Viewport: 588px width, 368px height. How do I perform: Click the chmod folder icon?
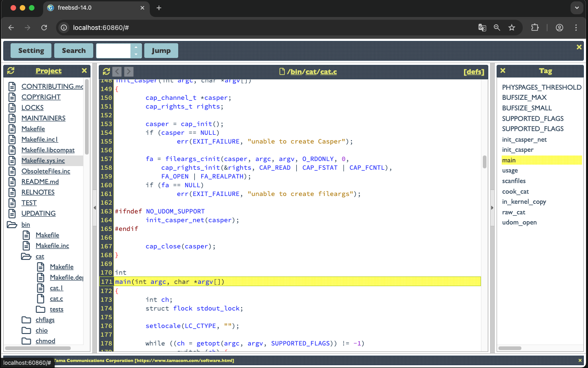(27, 341)
